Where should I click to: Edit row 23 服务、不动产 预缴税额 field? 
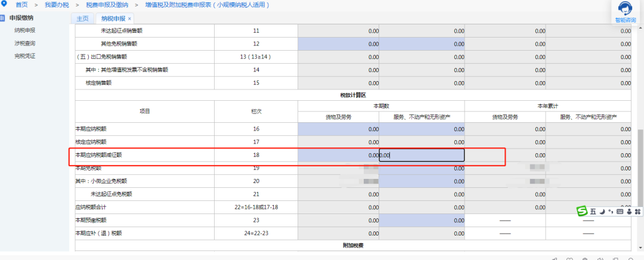tap(422, 221)
